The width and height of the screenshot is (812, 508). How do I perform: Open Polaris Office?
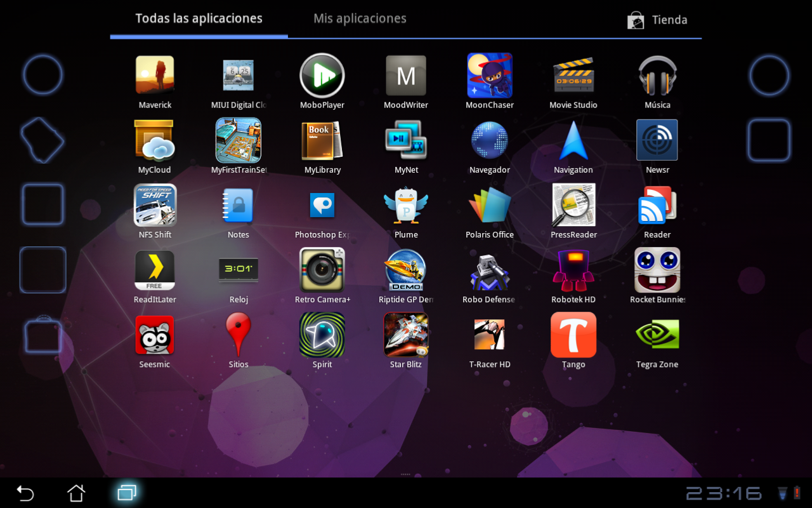(x=490, y=204)
